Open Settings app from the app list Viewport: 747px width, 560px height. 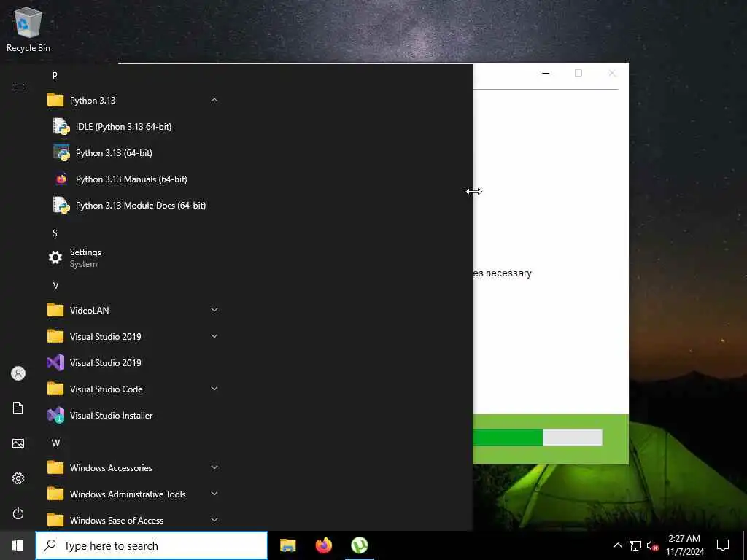(133, 257)
